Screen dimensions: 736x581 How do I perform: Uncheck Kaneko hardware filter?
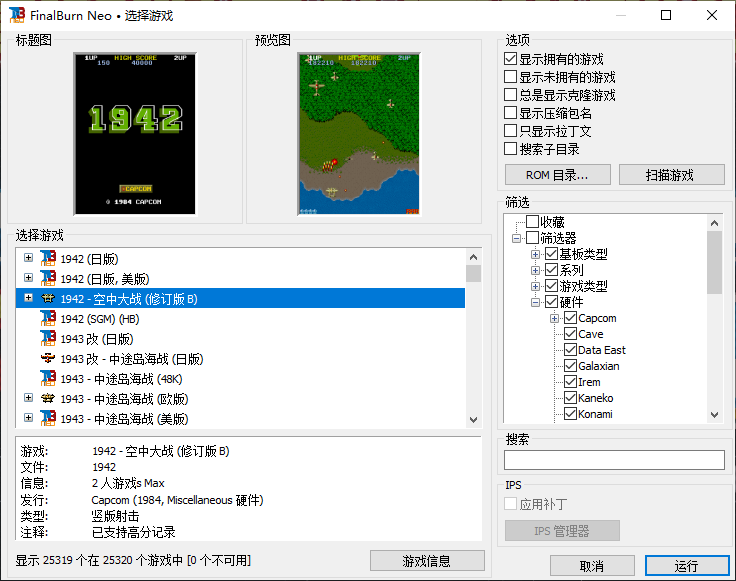click(x=570, y=398)
